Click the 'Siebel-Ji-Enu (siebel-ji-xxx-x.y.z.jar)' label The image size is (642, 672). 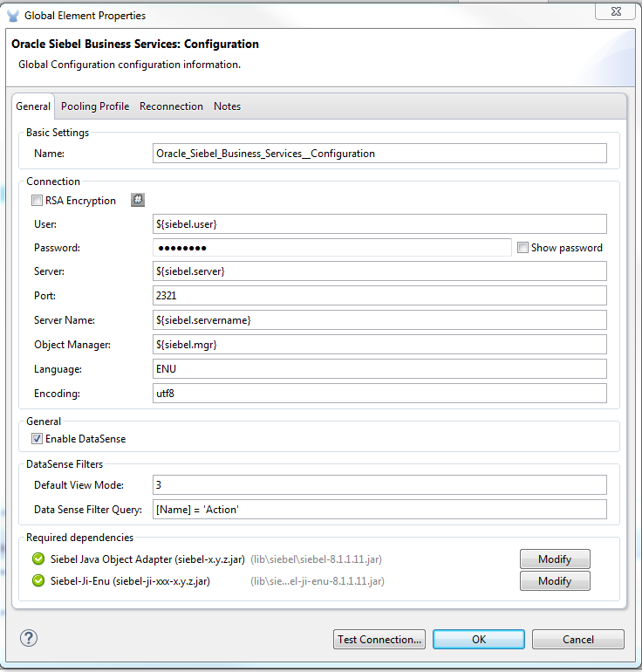click(130, 581)
